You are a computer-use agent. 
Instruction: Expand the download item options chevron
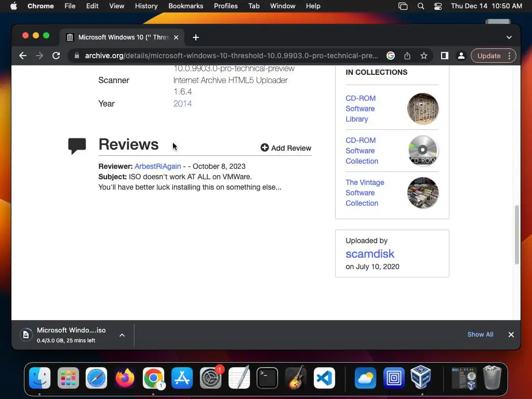coord(122,335)
